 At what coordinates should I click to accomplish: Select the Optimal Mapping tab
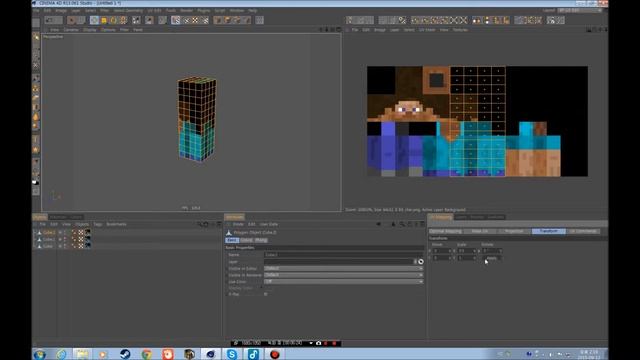point(446,231)
